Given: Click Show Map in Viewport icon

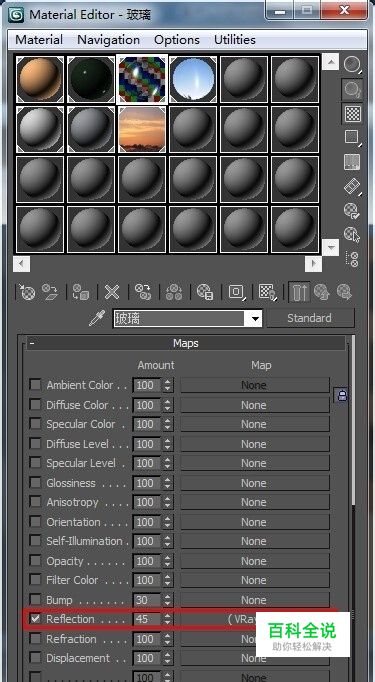Looking at the screenshot, I should tap(268, 292).
